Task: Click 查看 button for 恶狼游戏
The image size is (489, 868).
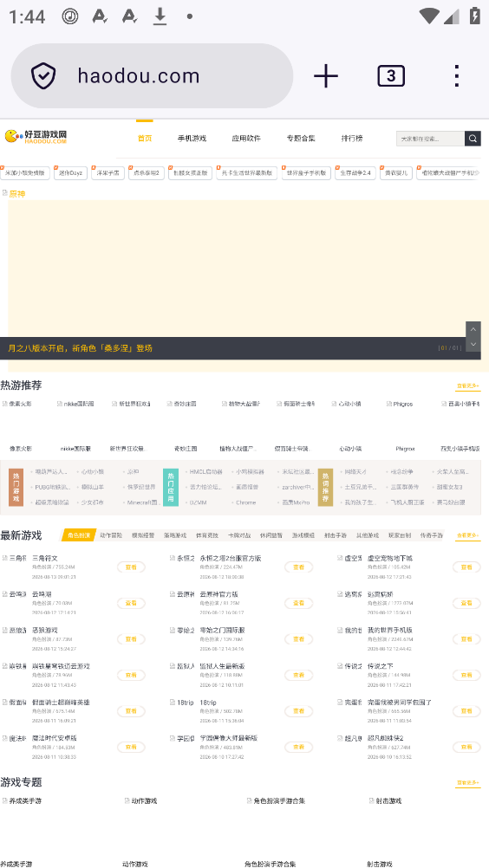Action: (131, 638)
